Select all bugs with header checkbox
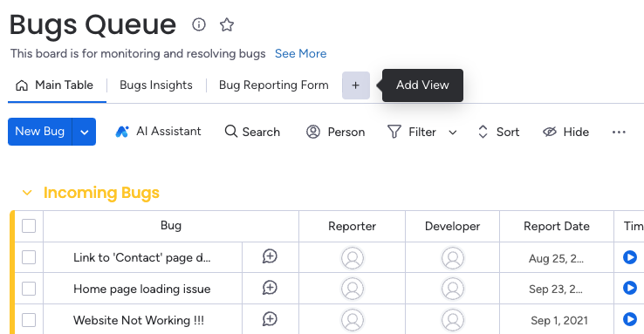This screenshot has width=644, height=334. 29,226
